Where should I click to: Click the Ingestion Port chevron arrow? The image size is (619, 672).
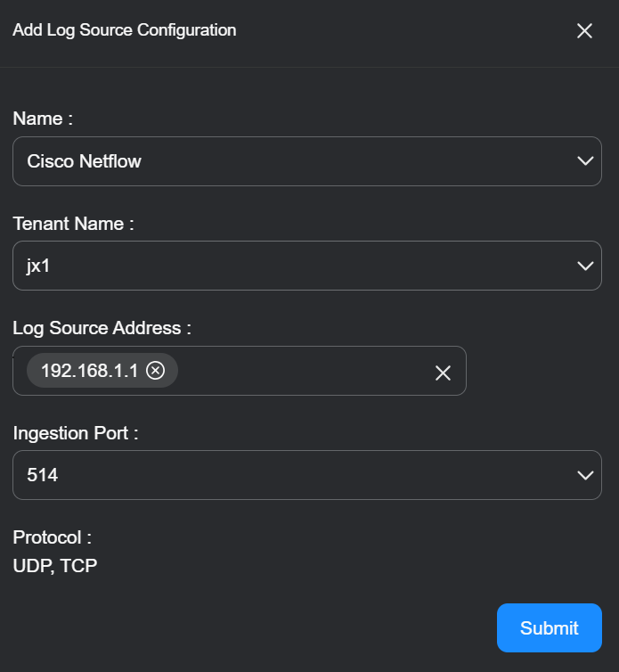[x=585, y=475]
